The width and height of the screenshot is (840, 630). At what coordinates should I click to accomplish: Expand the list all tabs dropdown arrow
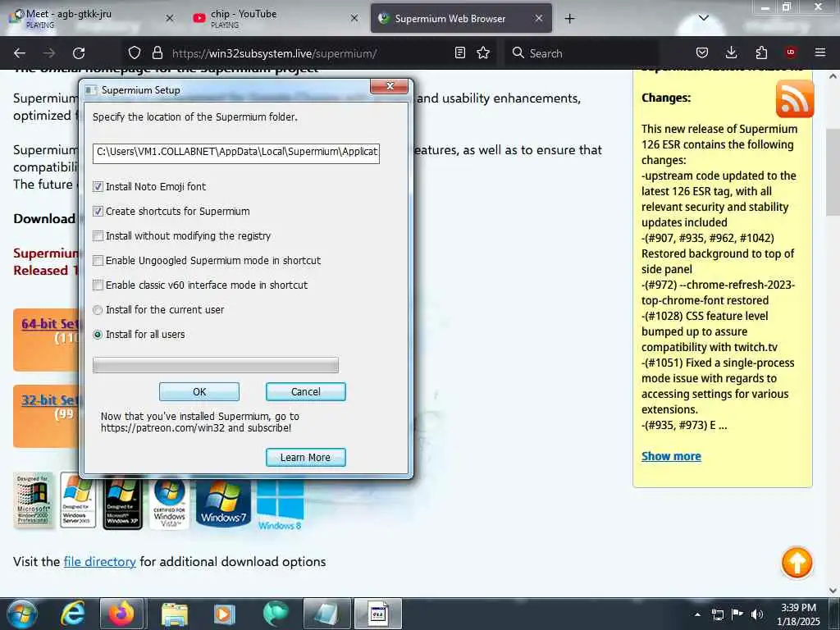point(703,18)
